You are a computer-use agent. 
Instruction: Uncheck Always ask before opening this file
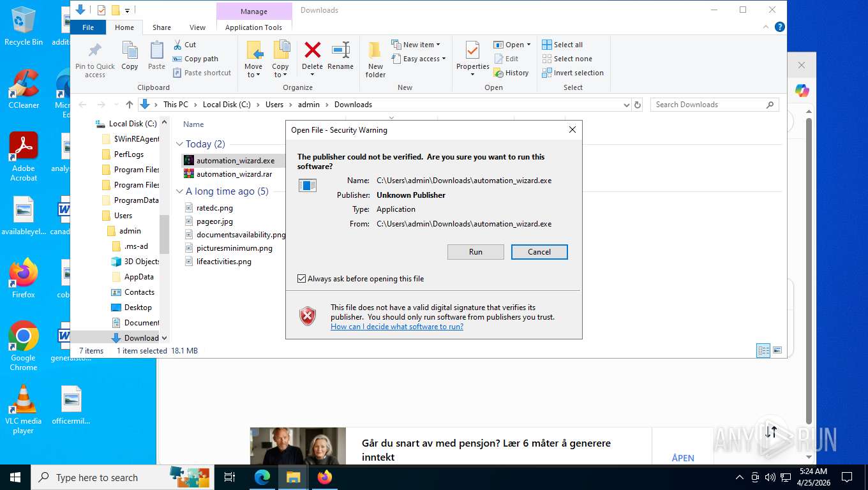tap(302, 279)
